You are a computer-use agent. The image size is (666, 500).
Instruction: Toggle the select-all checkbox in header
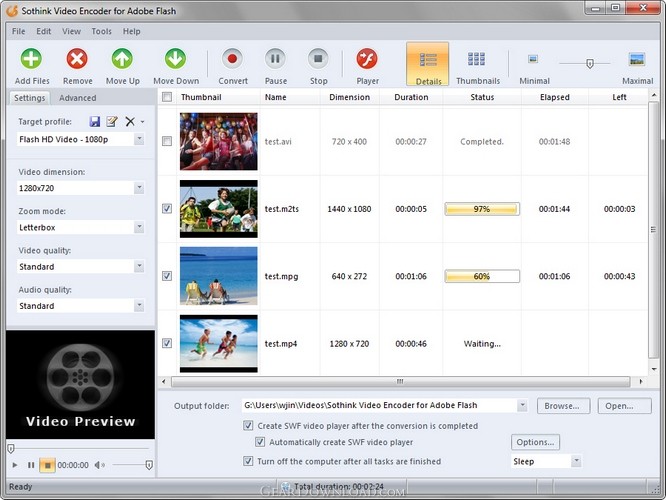pyautogui.click(x=167, y=97)
